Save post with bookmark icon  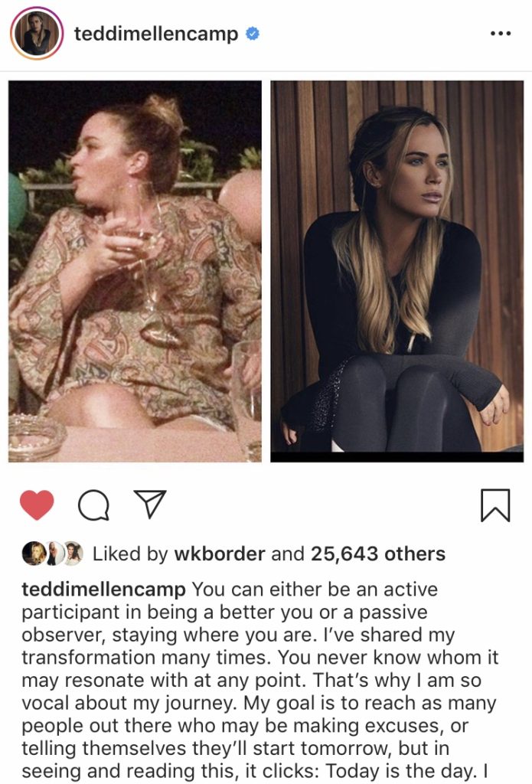495,505
